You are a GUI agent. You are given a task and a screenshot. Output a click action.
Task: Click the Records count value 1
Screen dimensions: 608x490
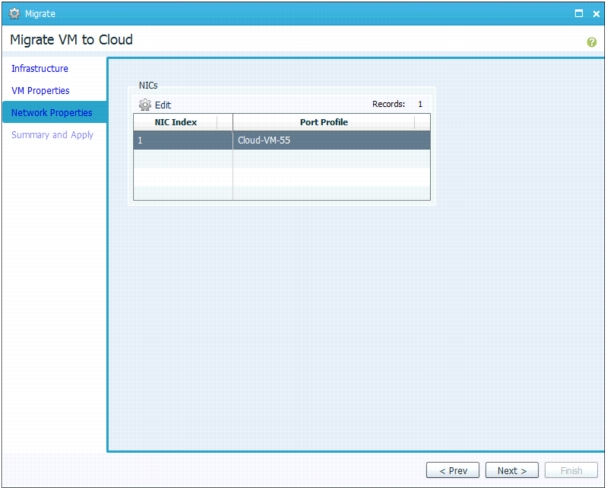click(420, 104)
